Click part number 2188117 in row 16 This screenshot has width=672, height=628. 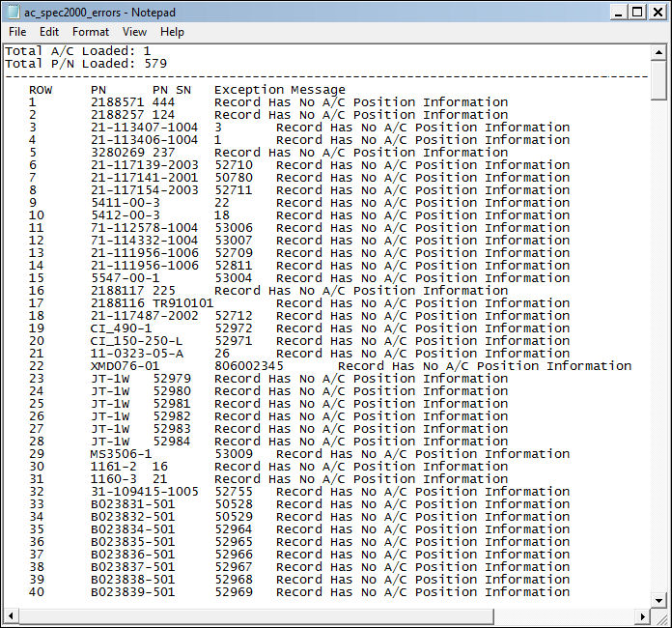[x=118, y=291]
